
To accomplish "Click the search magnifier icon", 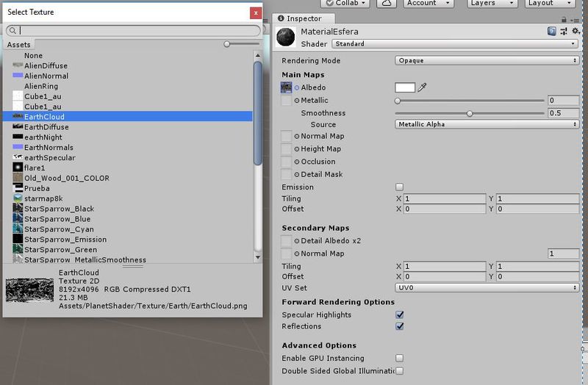I will click(12, 30).
